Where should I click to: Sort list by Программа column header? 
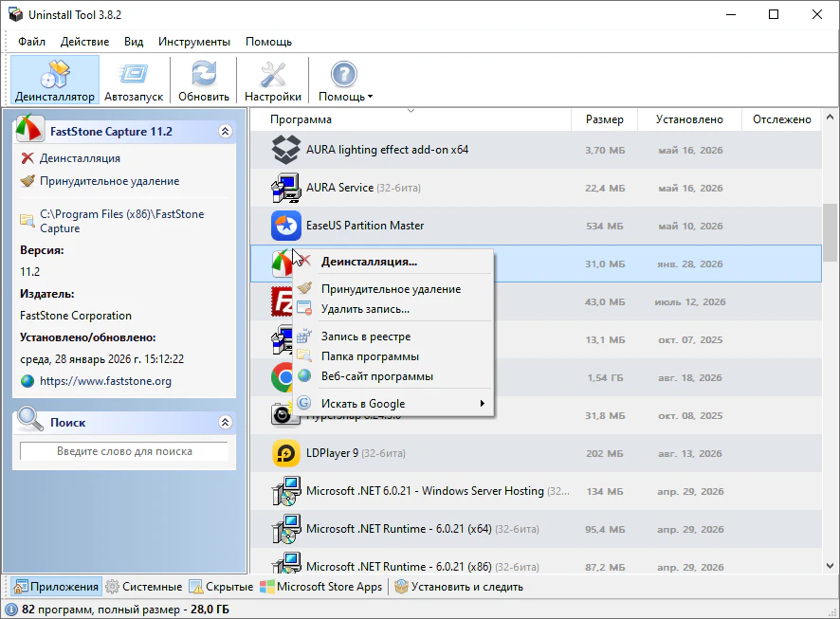click(411, 119)
